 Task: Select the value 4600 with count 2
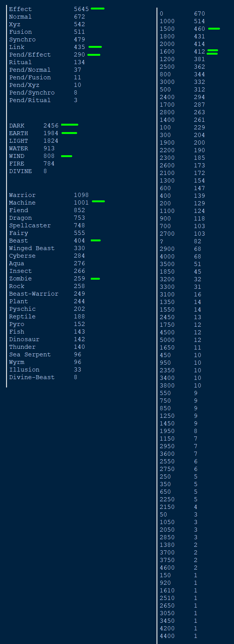167,568
